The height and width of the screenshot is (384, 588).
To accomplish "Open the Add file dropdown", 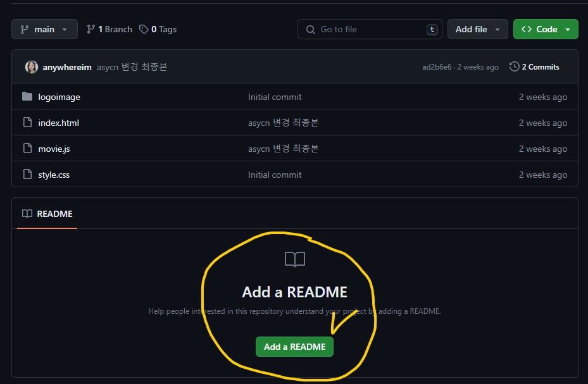I will tap(477, 29).
